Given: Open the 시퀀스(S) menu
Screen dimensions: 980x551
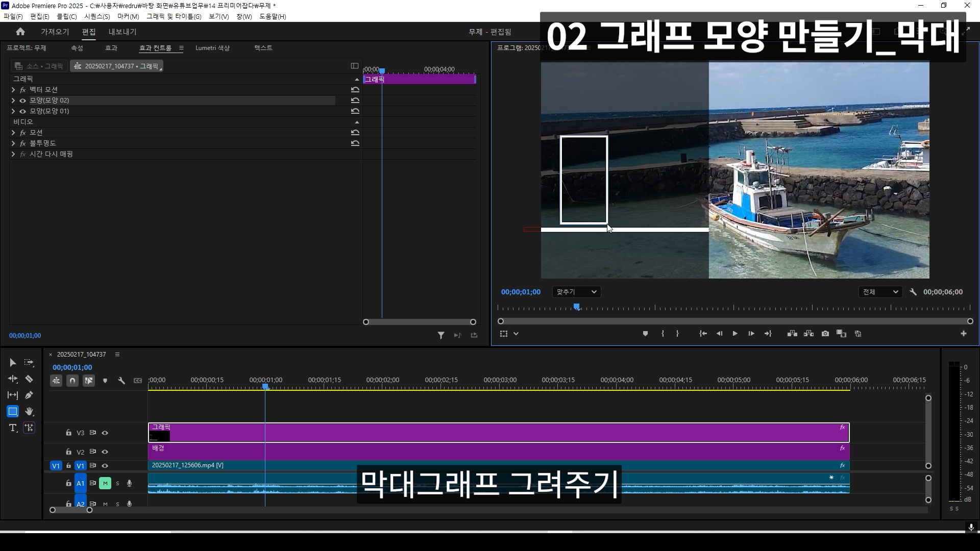Looking at the screenshot, I should [97, 16].
